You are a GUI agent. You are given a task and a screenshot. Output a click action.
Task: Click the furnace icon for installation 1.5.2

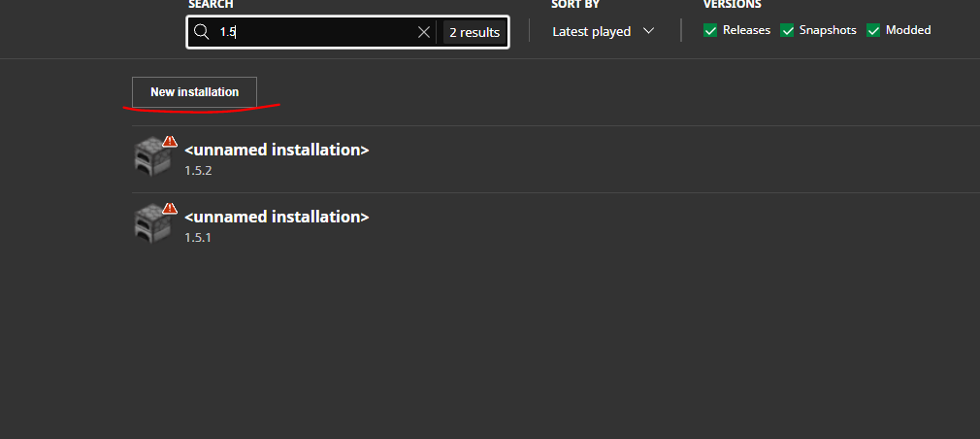click(x=151, y=157)
